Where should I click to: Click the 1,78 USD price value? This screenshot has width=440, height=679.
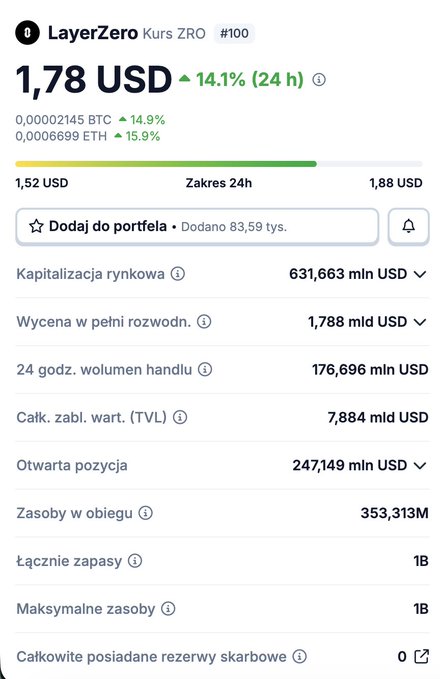pyautogui.click(x=94, y=80)
